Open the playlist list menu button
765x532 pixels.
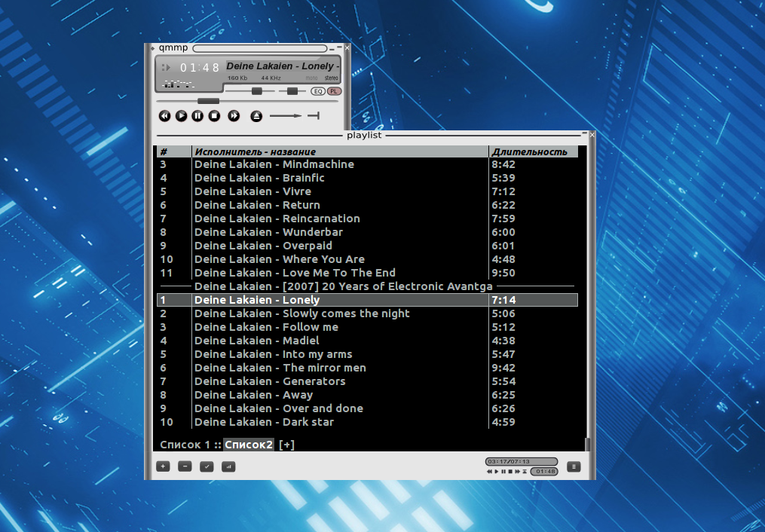[x=574, y=466]
